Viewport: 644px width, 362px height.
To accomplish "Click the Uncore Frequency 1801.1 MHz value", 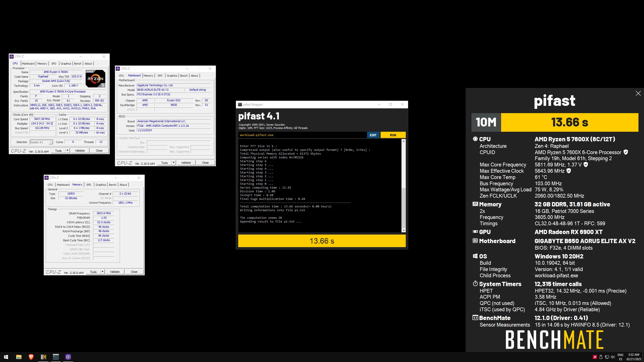I will (x=125, y=203).
